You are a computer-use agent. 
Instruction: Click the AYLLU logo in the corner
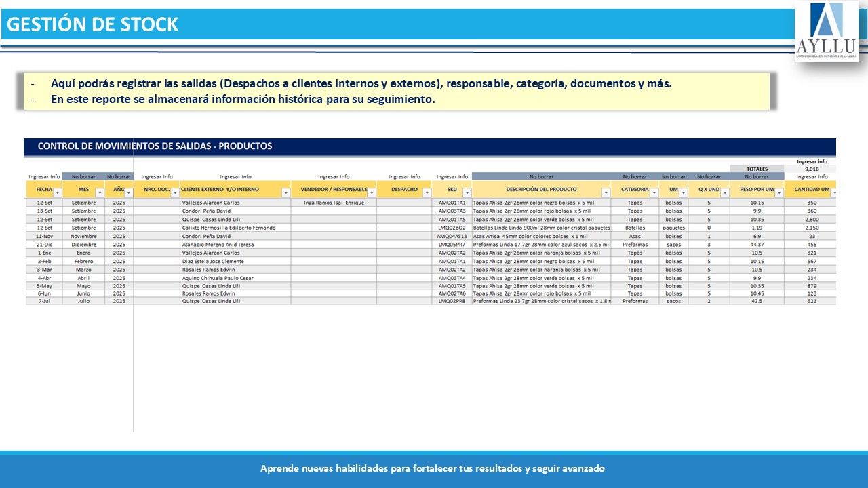826,30
